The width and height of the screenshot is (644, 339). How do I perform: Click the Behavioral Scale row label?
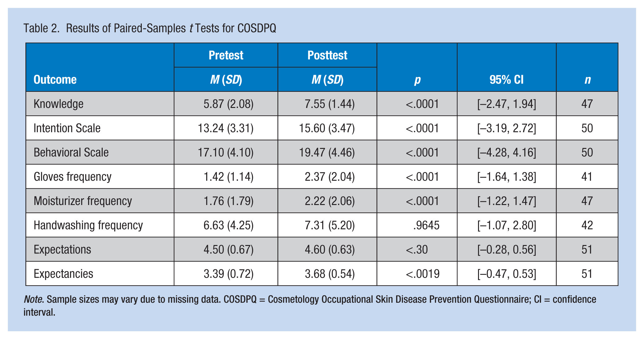71,152
